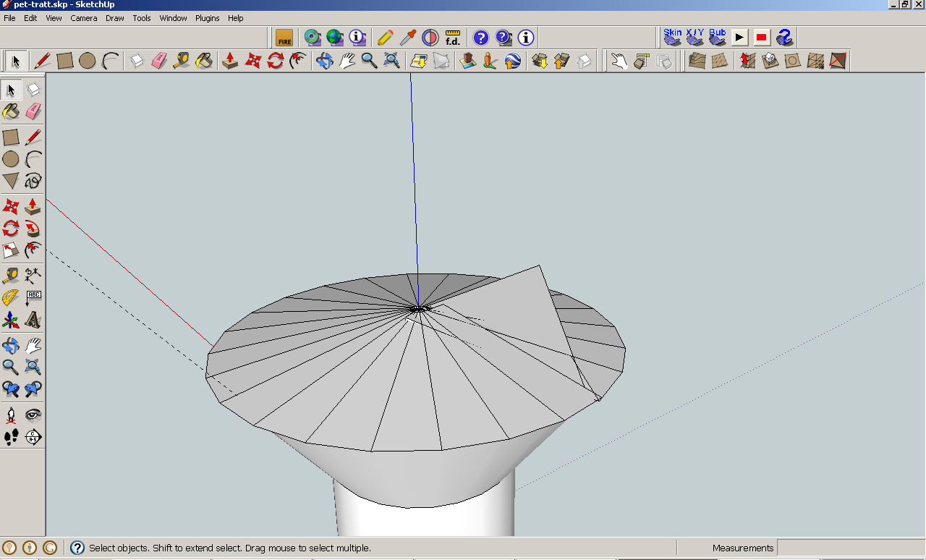This screenshot has width=926, height=560.
Task: Select the Look Around eye tool
Action: (33, 415)
